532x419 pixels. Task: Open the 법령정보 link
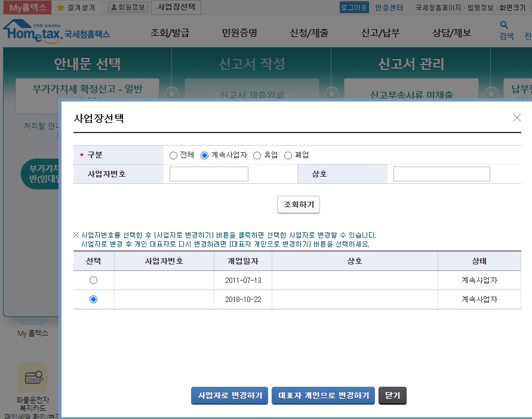[480, 8]
